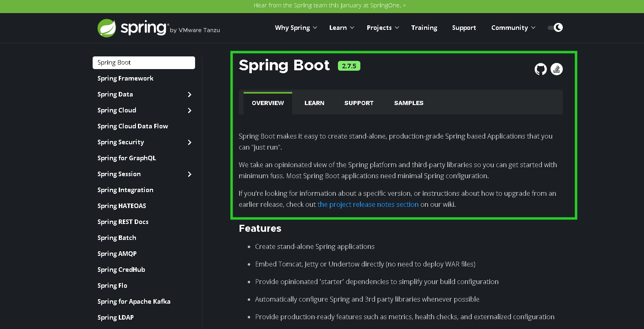Click the Features heading

pos(260,228)
